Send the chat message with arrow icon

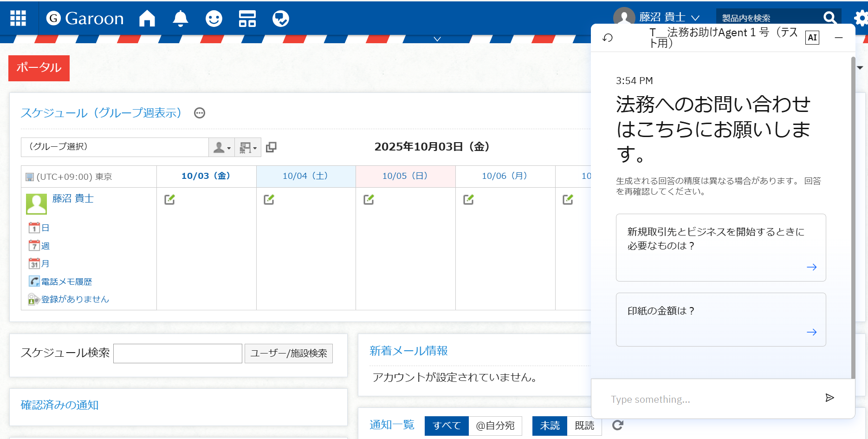830,398
